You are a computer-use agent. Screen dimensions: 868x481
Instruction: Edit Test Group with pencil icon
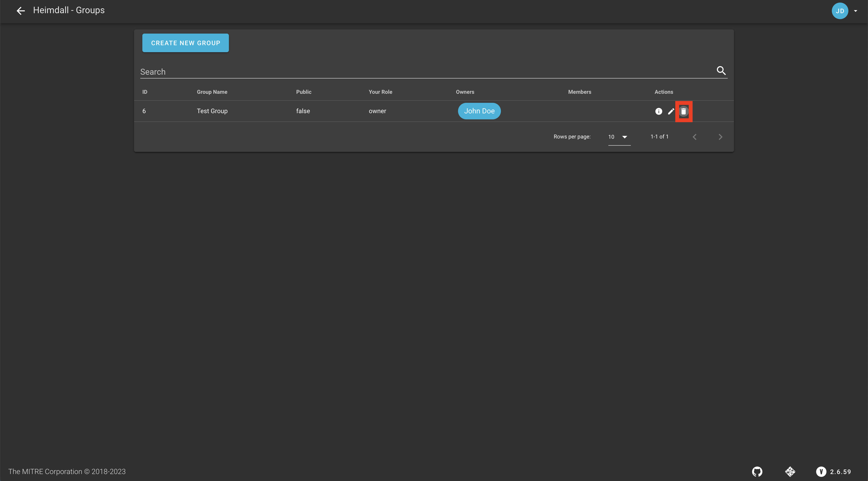(671, 111)
